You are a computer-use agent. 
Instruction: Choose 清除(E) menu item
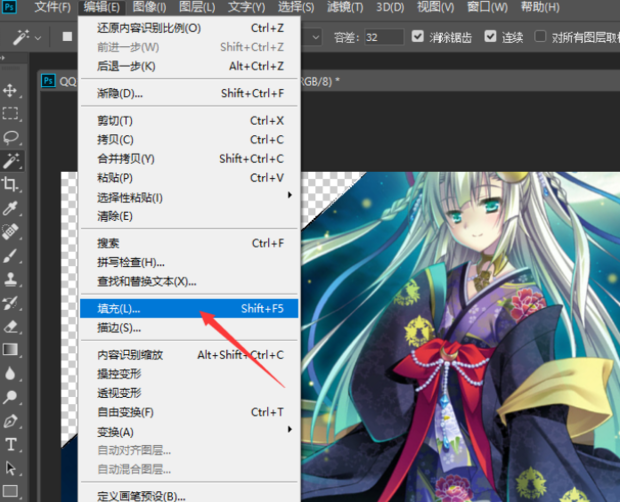[x=189, y=216]
